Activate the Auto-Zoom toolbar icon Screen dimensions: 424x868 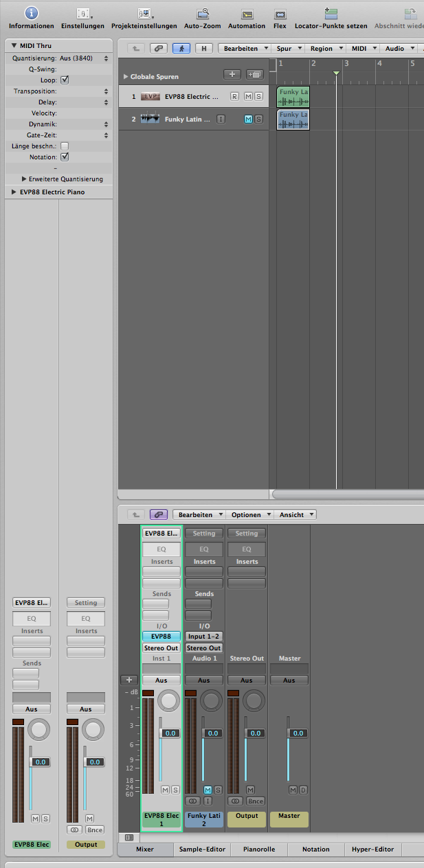point(203,13)
